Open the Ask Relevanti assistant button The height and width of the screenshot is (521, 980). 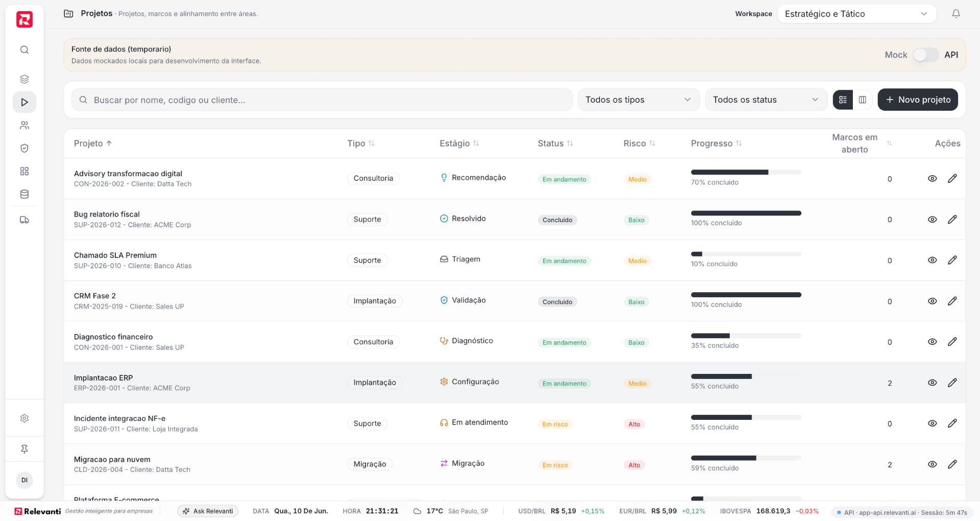[x=208, y=511]
